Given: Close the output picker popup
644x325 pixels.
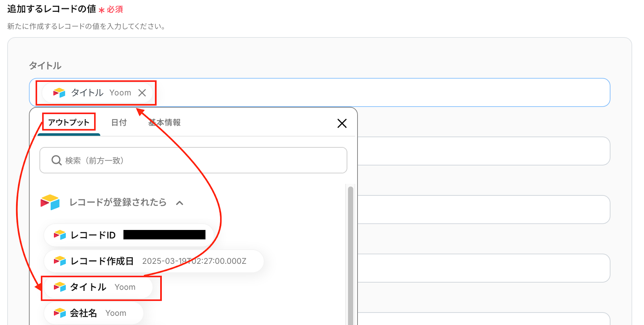Looking at the screenshot, I should coord(342,123).
